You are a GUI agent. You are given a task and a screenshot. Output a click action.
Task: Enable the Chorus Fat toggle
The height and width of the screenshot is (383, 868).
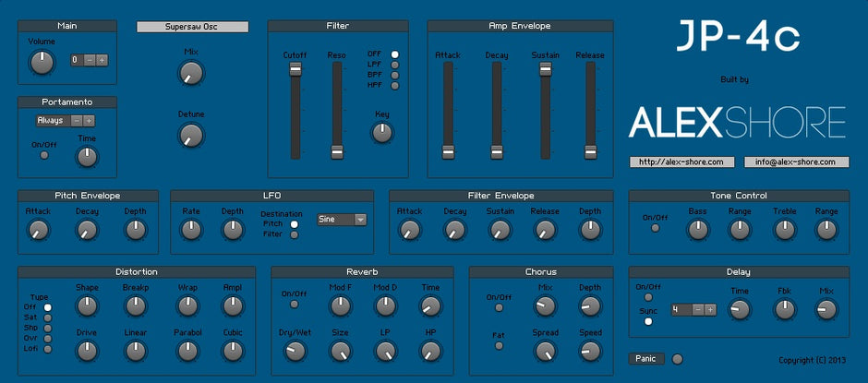(499, 345)
